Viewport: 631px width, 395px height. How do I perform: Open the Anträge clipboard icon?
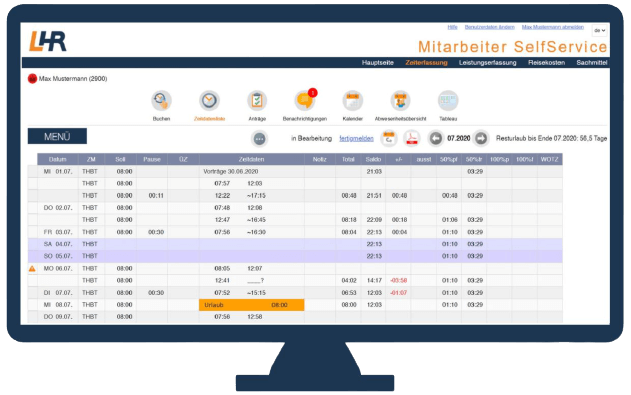(257, 101)
